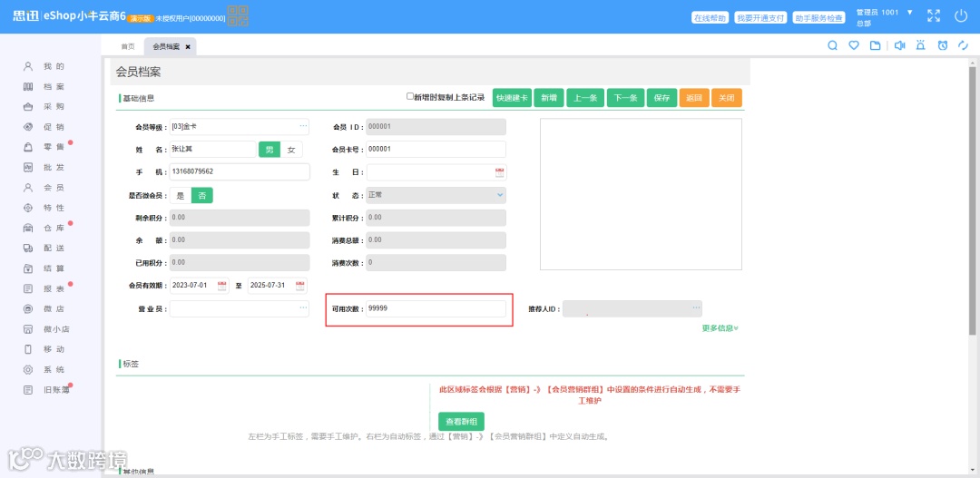Click the power logout icon
Viewport: 980px width, 478px height.
click(961, 16)
